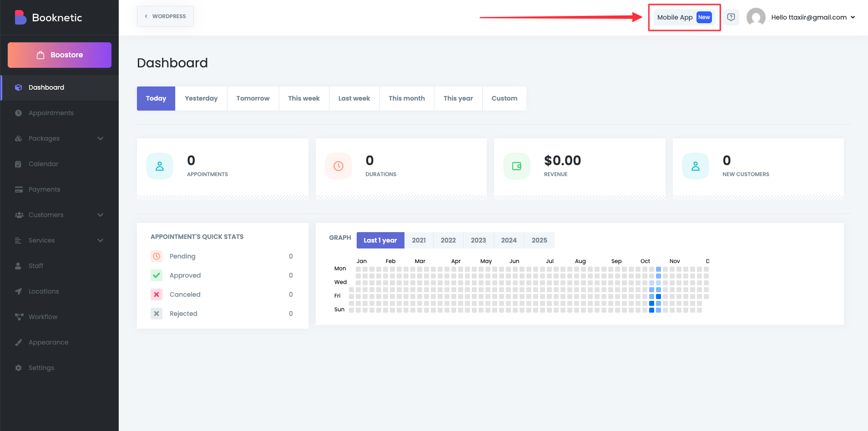
Task: Click the Workflow icon in sidebar
Action: point(19,317)
